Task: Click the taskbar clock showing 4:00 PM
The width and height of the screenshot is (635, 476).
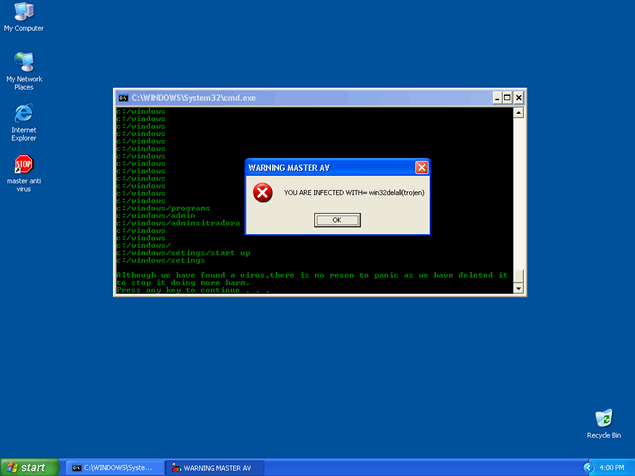Action: (612, 467)
